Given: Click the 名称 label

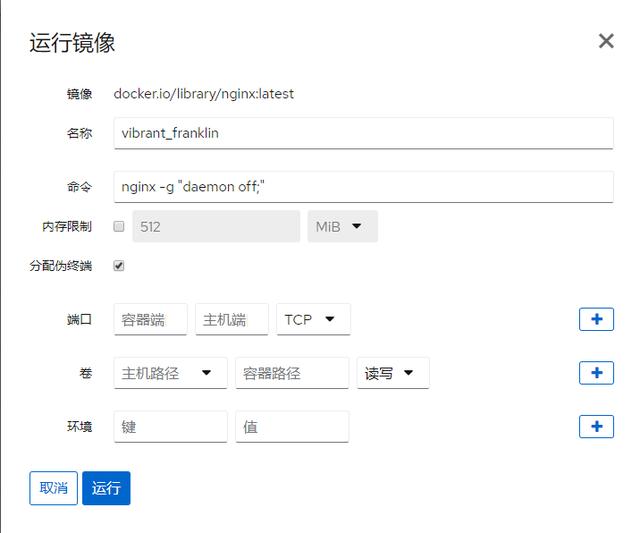Looking at the screenshot, I should (80, 133).
